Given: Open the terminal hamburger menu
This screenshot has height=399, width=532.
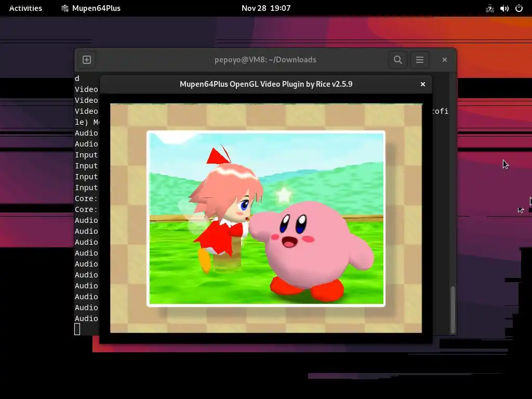Looking at the screenshot, I should pyautogui.click(x=420, y=60).
